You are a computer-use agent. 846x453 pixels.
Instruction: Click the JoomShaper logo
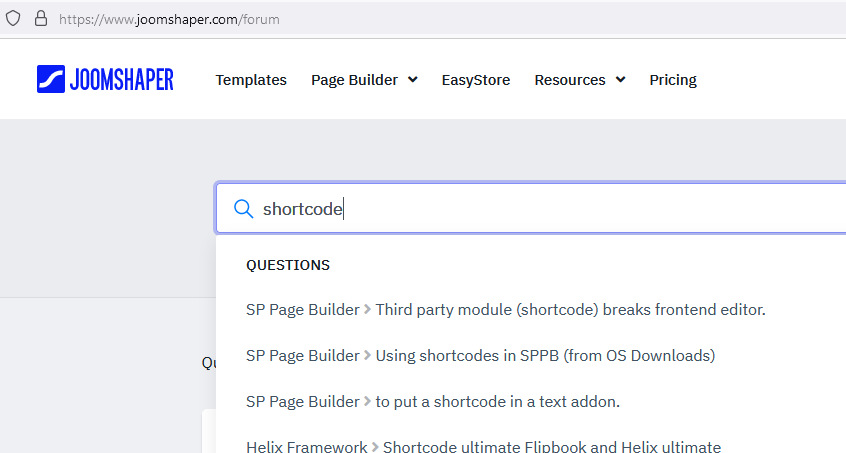point(105,80)
